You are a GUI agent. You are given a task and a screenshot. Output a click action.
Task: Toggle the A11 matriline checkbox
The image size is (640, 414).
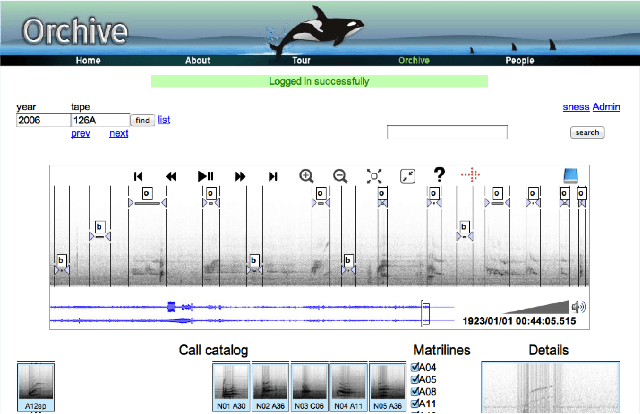pos(418,403)
